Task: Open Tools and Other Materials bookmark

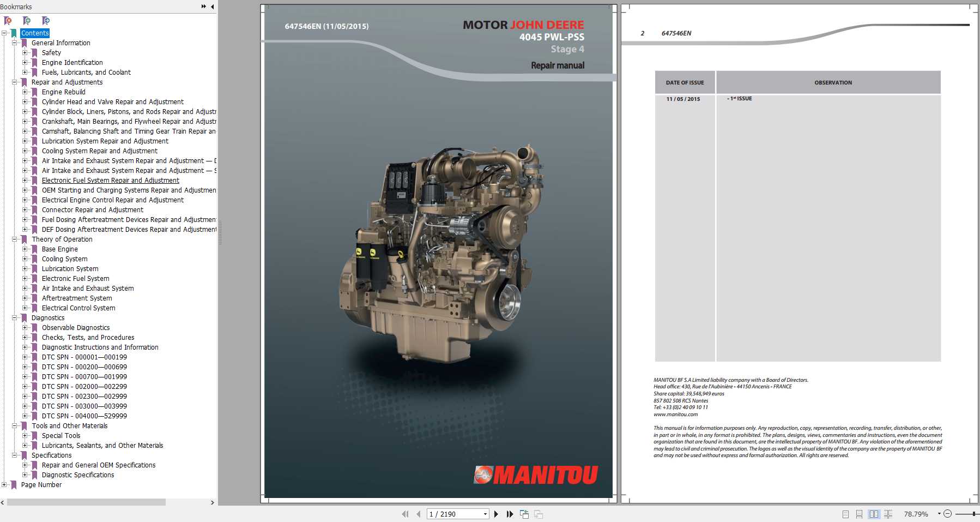Action: (70, 426)
